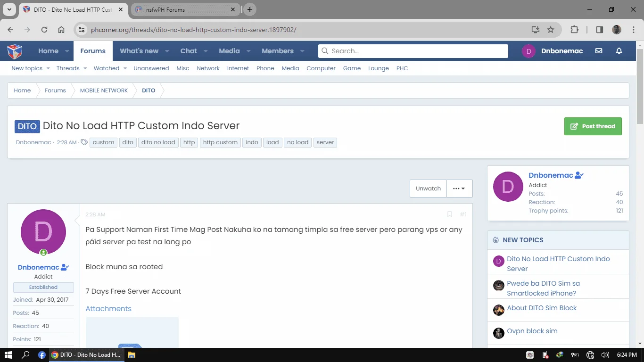The width and height of the screenshot is (644, 362).
Task: Click the Unwatch button
Action: (428, 189)
